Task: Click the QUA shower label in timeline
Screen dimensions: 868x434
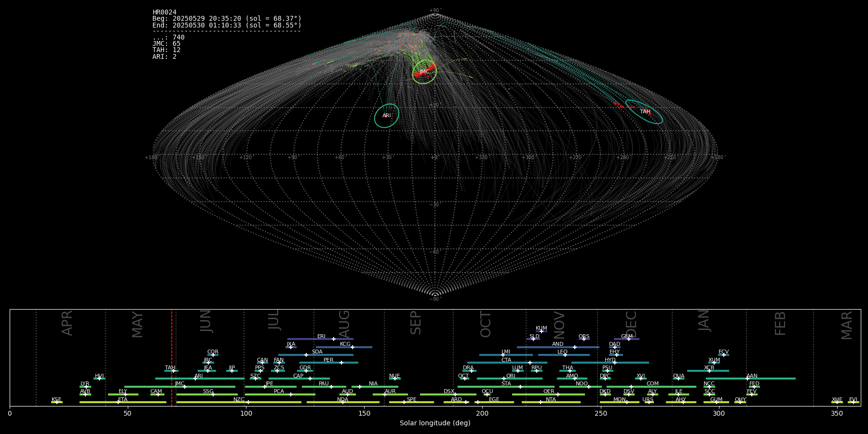Action: 678,376
